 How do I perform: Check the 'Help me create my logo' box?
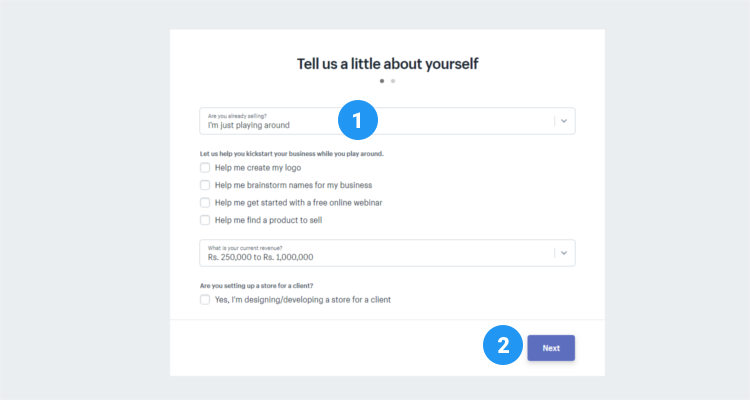coord(205,168)
